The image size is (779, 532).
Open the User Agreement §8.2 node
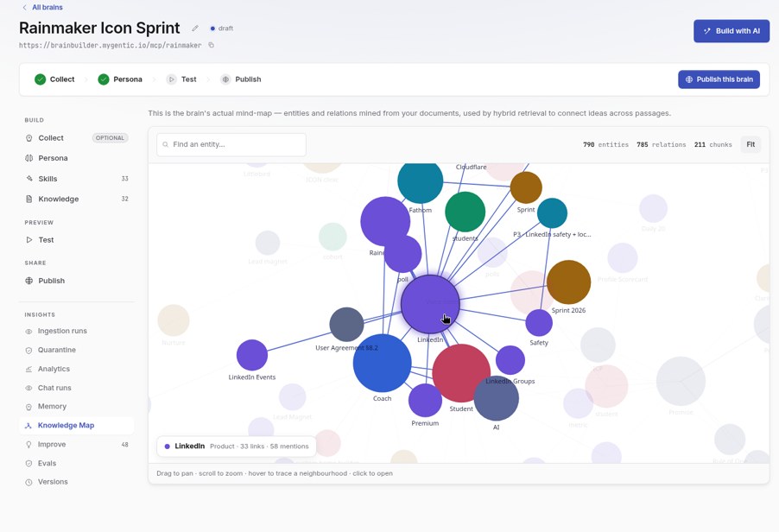click(x=347, y=325)
